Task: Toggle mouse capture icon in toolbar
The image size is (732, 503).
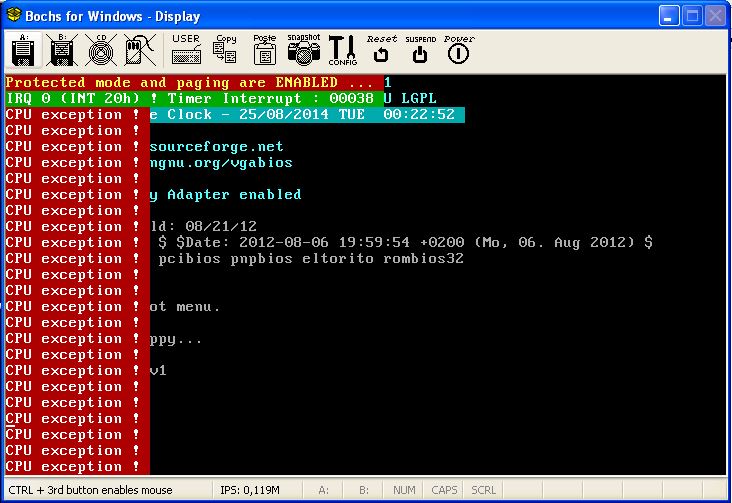Action: coord(137,50)
